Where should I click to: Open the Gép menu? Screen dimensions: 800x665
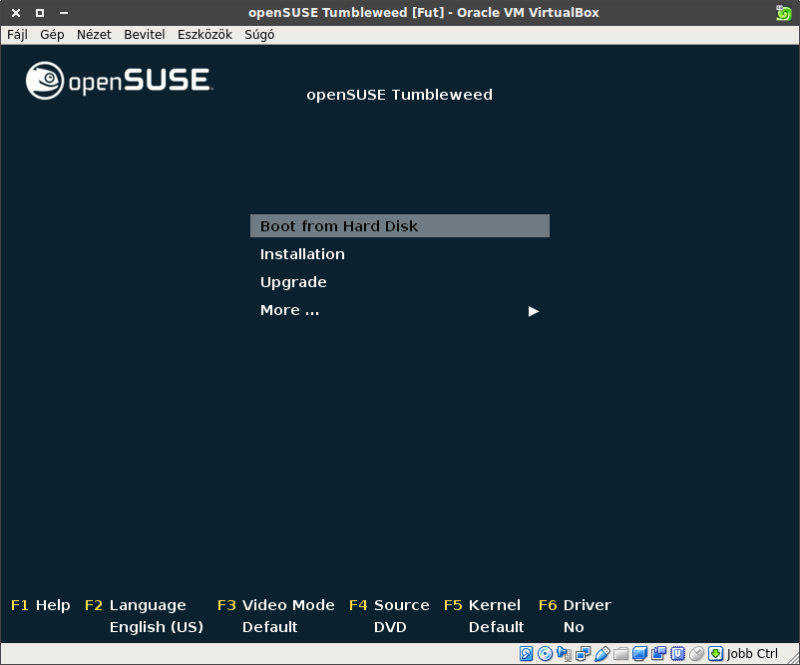click(x=52, y=35)
